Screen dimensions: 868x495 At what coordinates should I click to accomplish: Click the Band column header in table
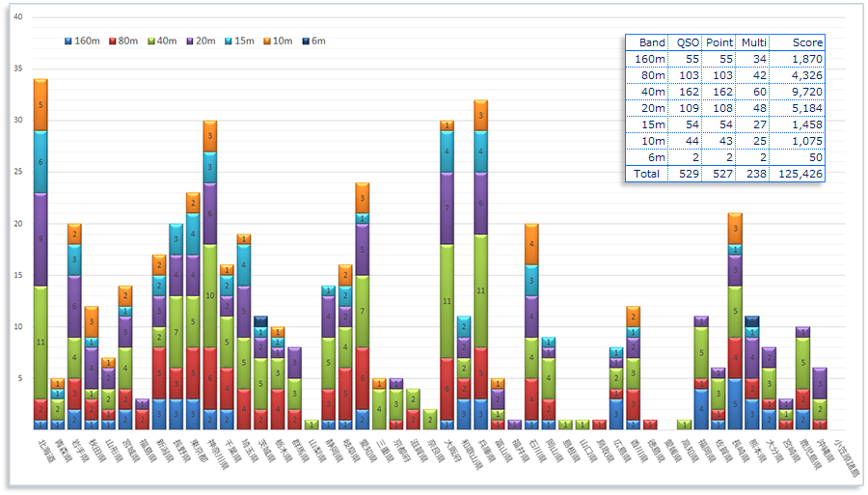[x=652, y=42]
